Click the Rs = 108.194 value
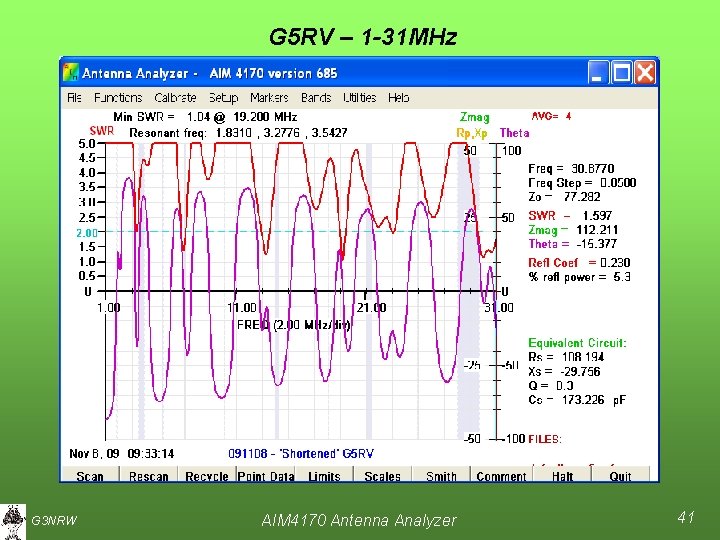The image size is (720, 540). pyautogui.click(x=566, y=357)
